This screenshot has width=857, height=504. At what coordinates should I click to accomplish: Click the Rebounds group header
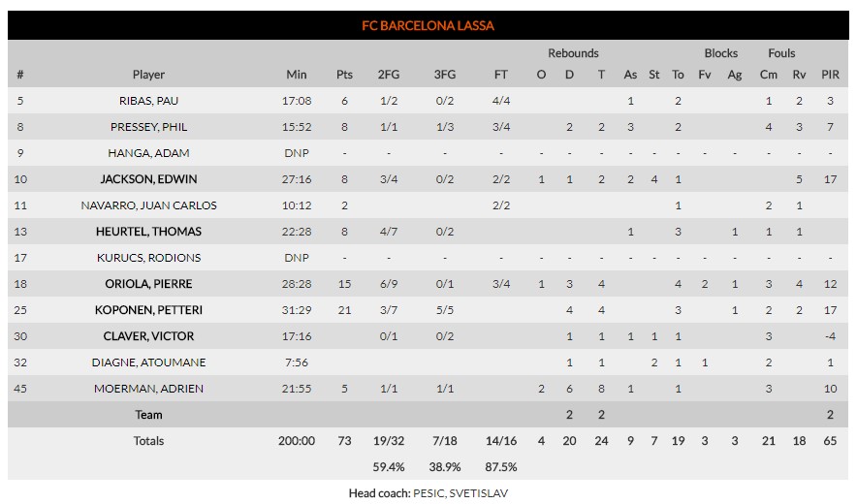tap(573, 53)
